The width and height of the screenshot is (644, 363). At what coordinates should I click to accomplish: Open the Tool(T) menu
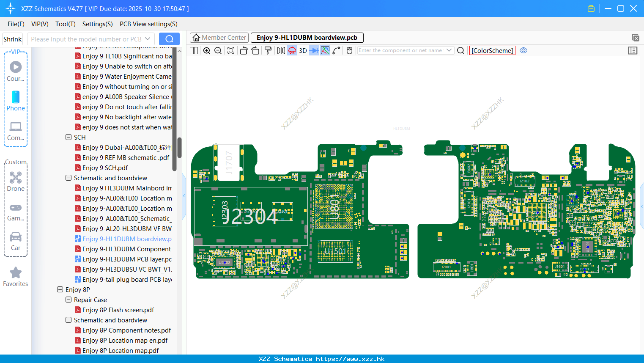(66, 24)
